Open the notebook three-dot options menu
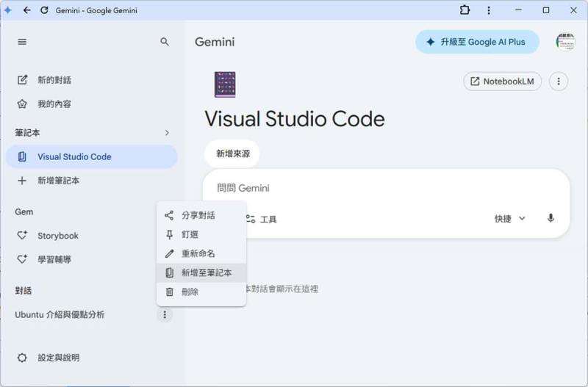The width and height of the screenshot is (588, 387). (x=559, y=82)
